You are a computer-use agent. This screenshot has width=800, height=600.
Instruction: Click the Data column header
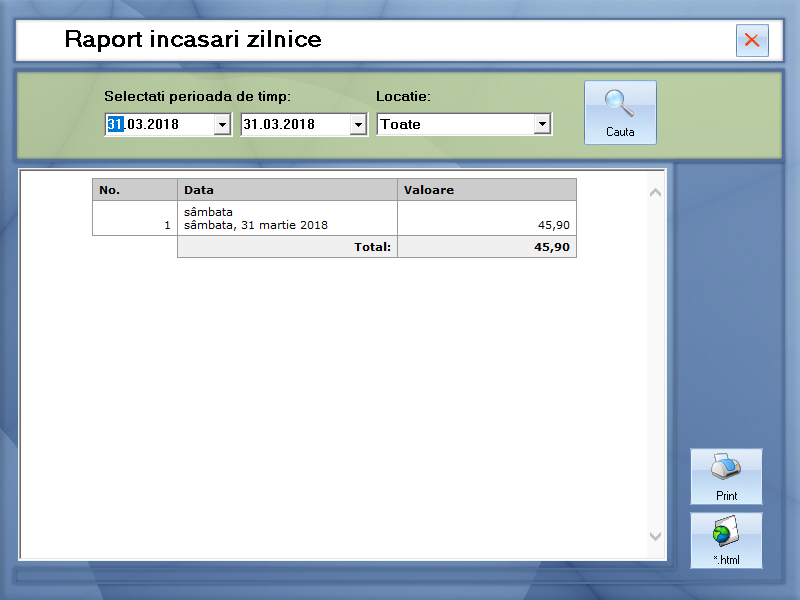pyautogui.click(x=287, y=190)
